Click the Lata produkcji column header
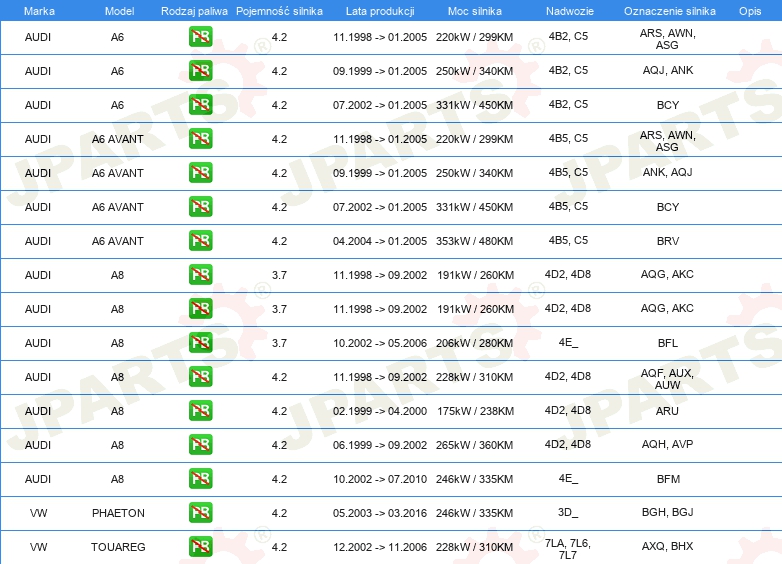The height and width of the screenshot is (564, 782). click(380, 11)
